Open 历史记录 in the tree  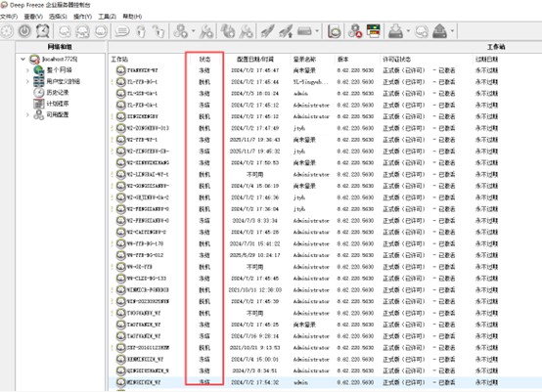[58, 93]
